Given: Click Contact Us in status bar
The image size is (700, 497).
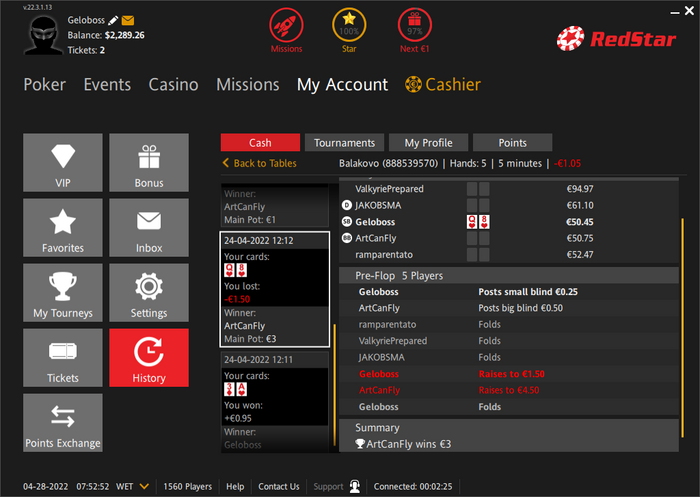Looking at the screenshot, I should 279,486.
